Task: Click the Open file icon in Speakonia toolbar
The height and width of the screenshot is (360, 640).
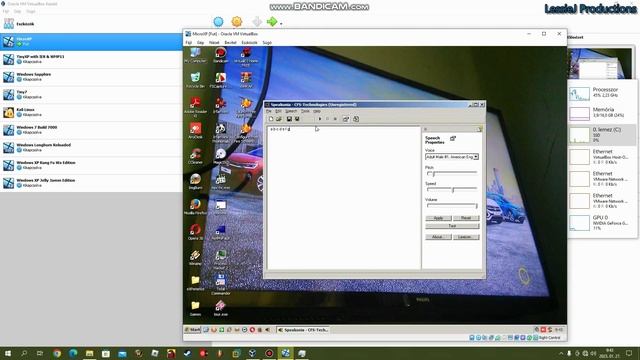Action: 279,119
